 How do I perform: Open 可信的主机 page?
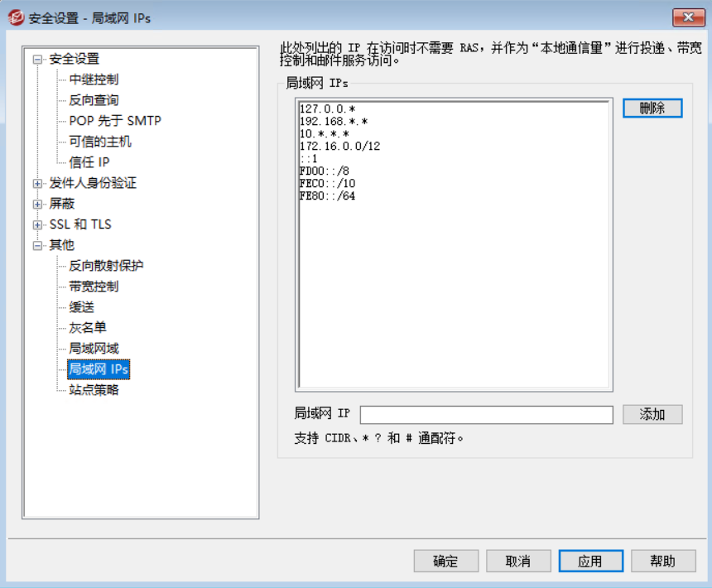(100, 142)
